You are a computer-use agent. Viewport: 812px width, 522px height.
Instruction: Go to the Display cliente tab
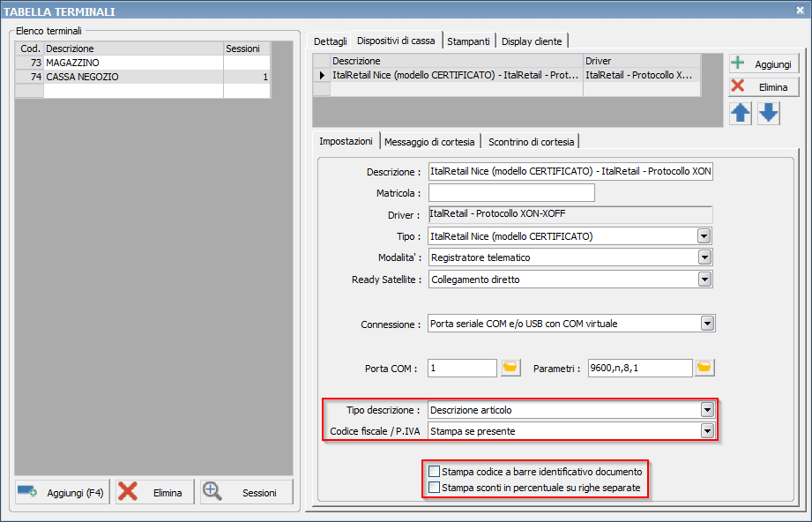[533, 41]
